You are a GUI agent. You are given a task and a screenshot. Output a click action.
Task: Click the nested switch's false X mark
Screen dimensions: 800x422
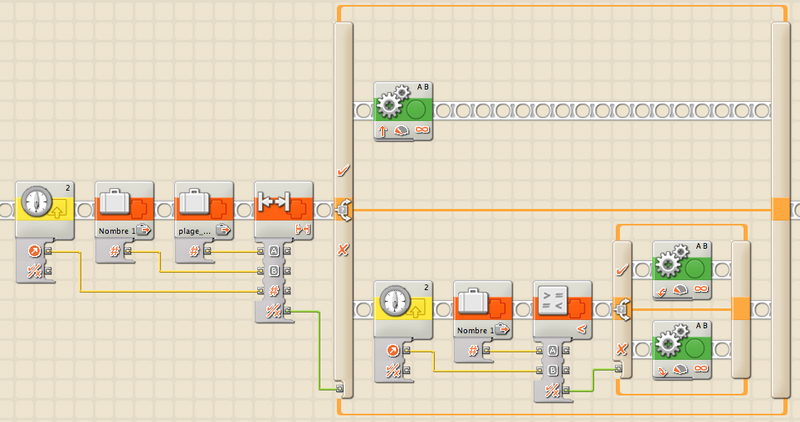(622, 347)
